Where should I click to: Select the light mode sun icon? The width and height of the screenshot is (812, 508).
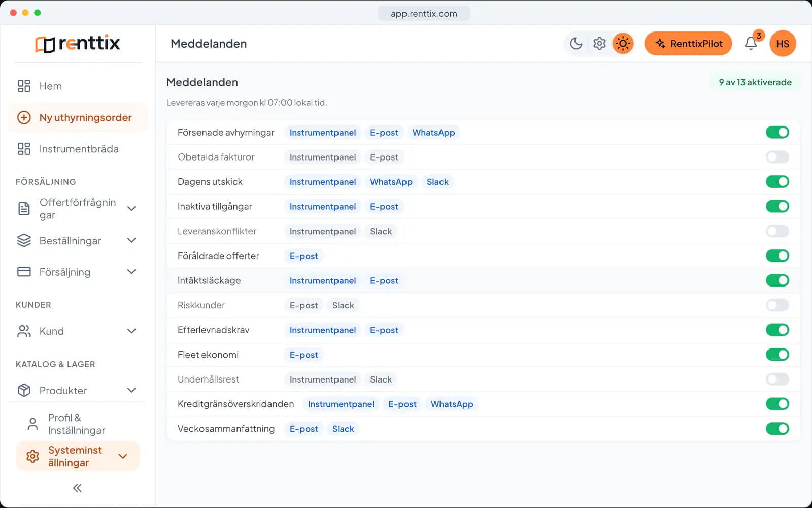click(623, 44)
